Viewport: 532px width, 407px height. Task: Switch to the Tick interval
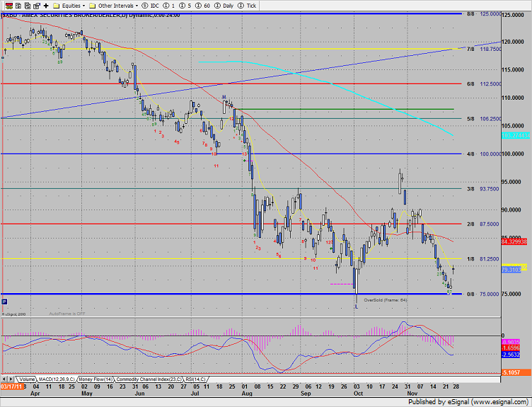point(247,6)
